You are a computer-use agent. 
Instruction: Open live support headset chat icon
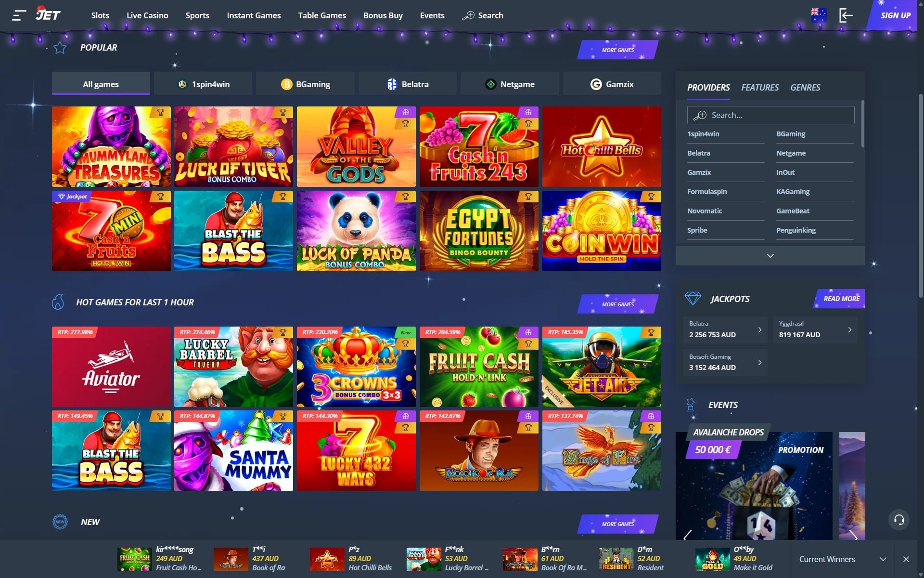pyautogui.click(x=898, y=520)
